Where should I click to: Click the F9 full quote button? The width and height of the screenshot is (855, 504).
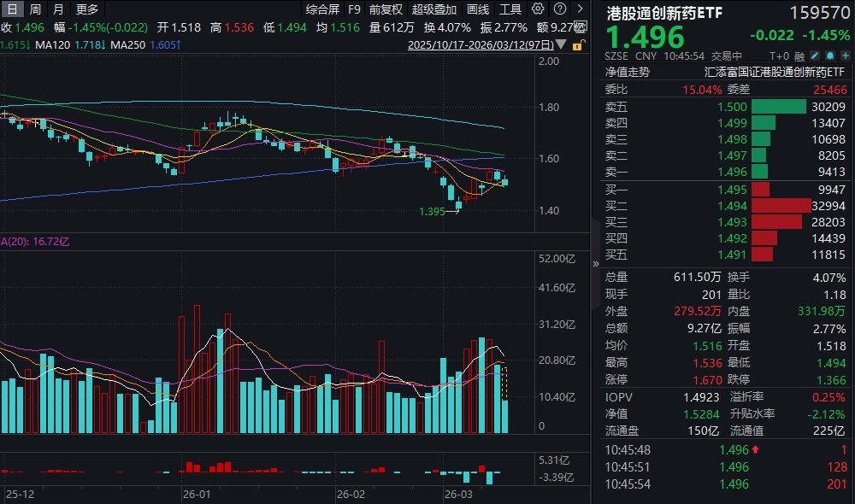[352, 9]
